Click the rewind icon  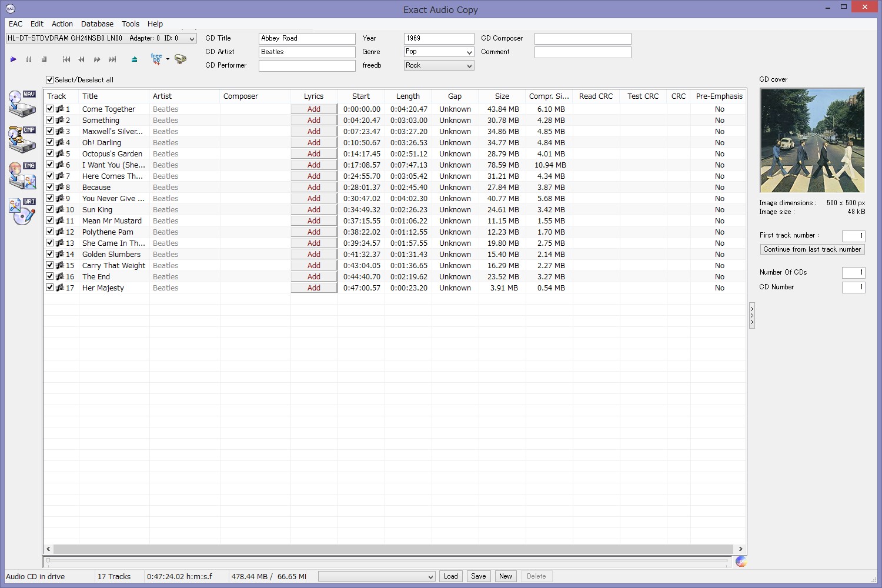tap(82, 59)
